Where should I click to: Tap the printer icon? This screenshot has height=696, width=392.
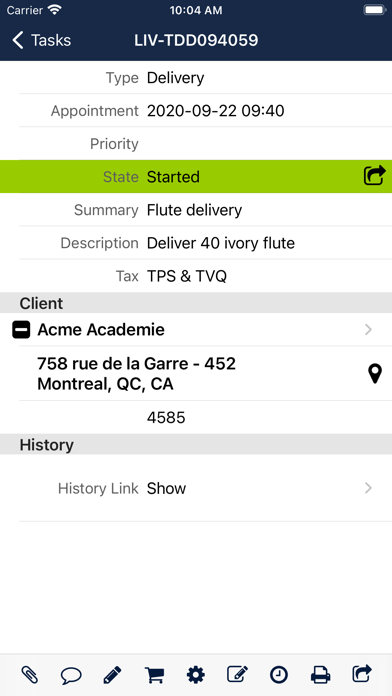320,675
